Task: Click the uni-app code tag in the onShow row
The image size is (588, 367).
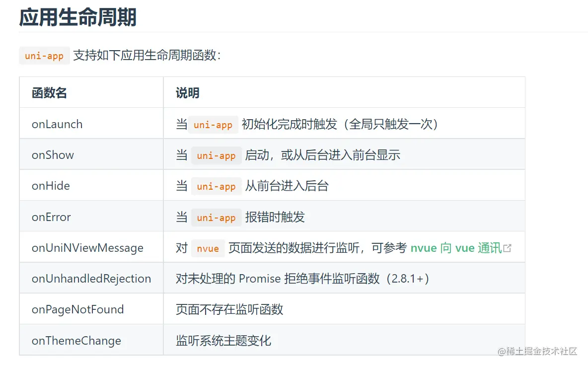Action: pos(216,155)
